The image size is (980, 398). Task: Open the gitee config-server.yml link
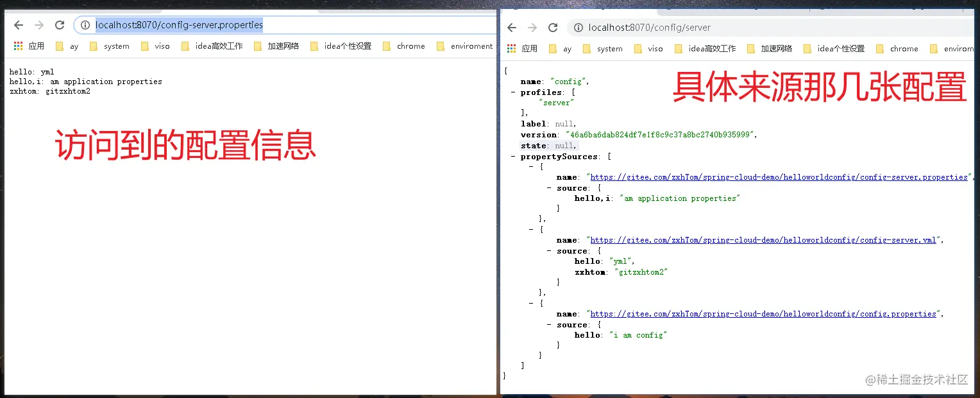tap(763, 240)
